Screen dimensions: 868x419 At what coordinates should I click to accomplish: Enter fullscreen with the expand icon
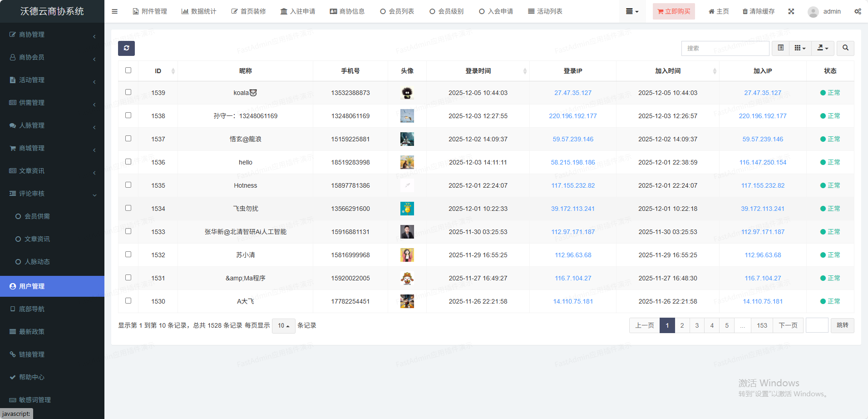[791, 11]
